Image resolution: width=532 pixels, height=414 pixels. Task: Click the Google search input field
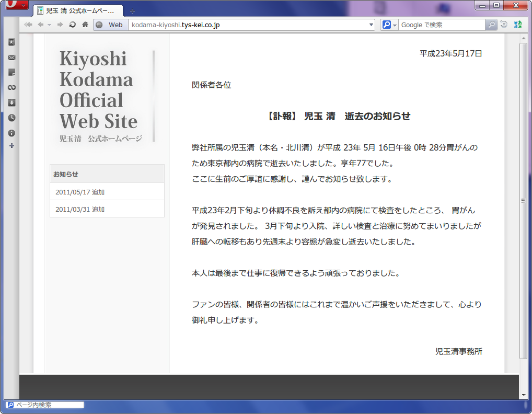coord(442,25)
